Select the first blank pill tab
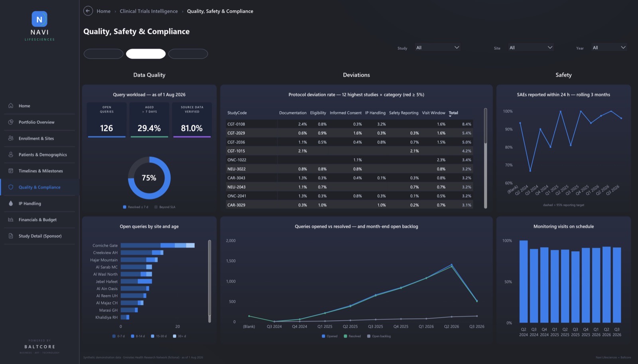The image size is (638, 364). click(x=103, y=54)
